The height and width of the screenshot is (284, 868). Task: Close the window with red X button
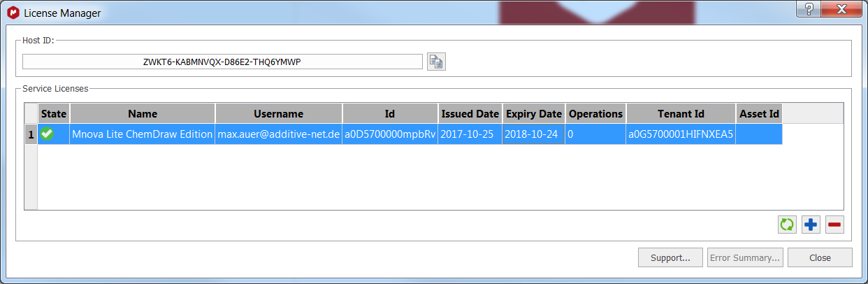click(842, 8)
